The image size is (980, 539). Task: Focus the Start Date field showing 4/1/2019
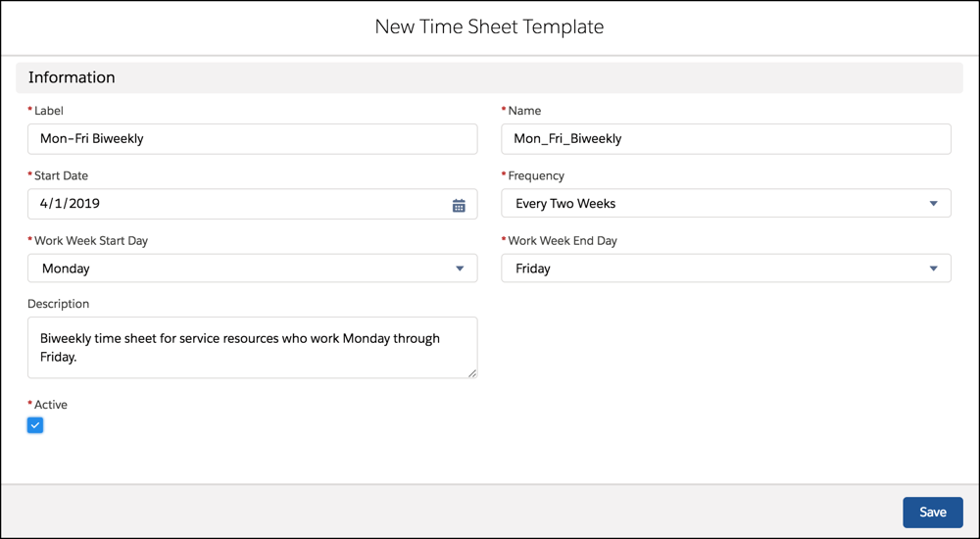coord(253,204)
